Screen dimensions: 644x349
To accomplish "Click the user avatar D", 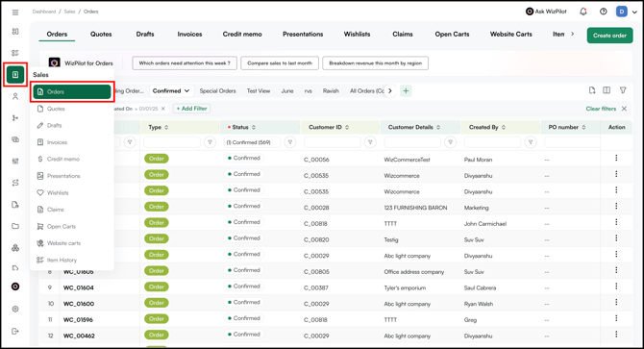I will (621, 12).
